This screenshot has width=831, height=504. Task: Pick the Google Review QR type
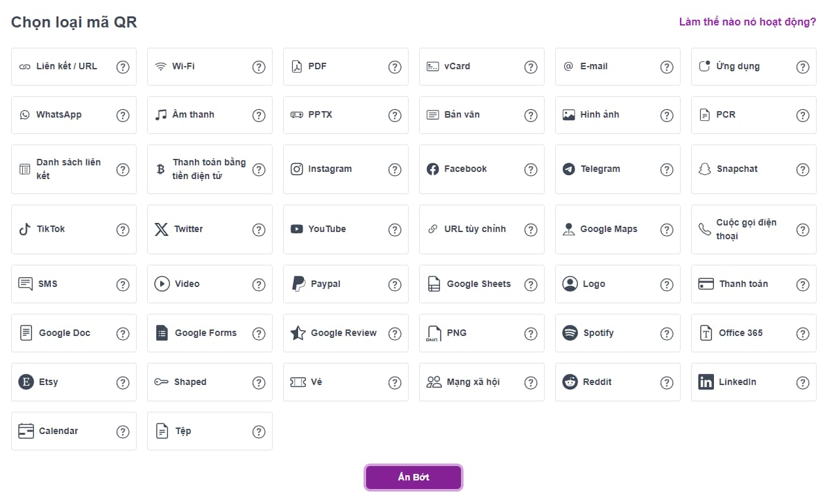click(x=346, y=333)
